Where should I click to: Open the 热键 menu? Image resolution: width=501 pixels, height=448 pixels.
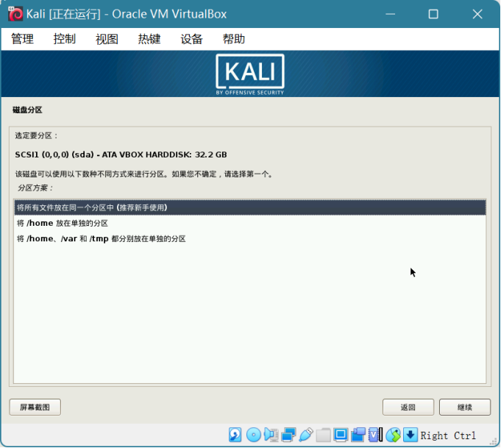pyautogui.click(x=149, y=39)
